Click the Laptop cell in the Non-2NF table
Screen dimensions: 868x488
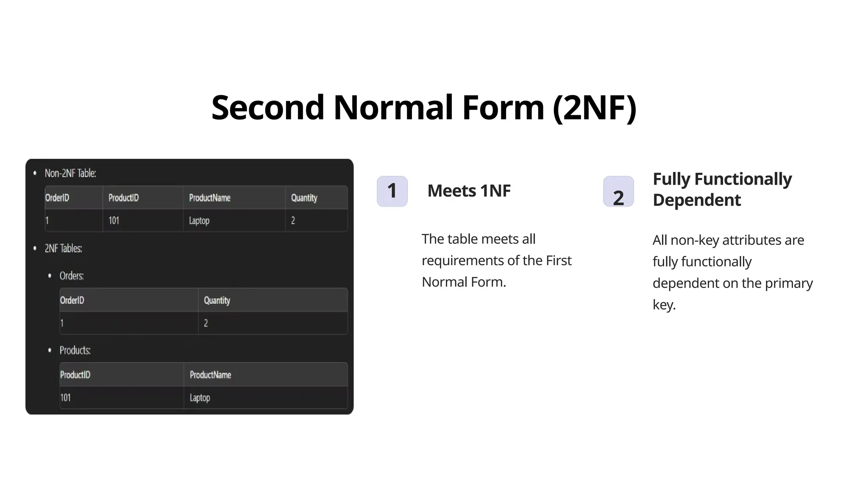[199, 221]
